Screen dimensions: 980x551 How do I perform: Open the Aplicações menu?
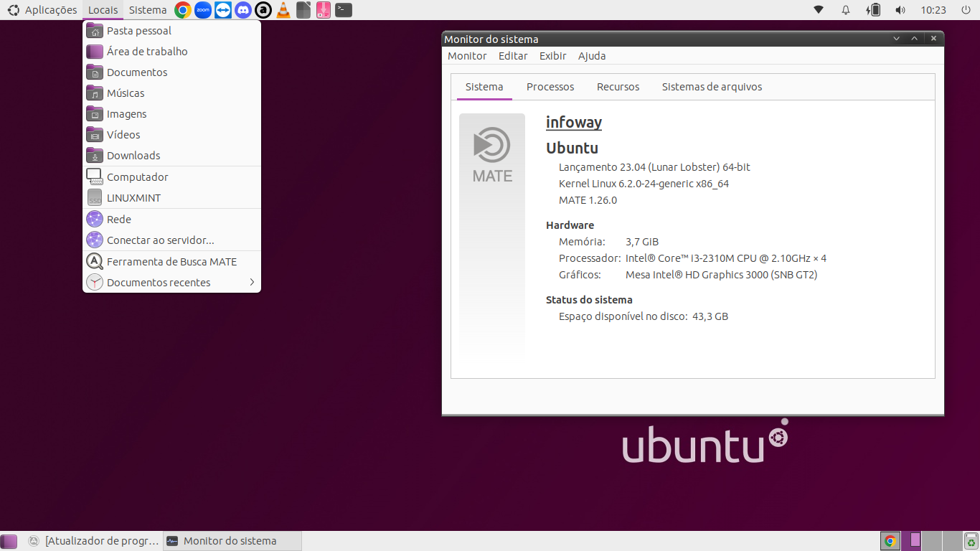coord(42,10)
